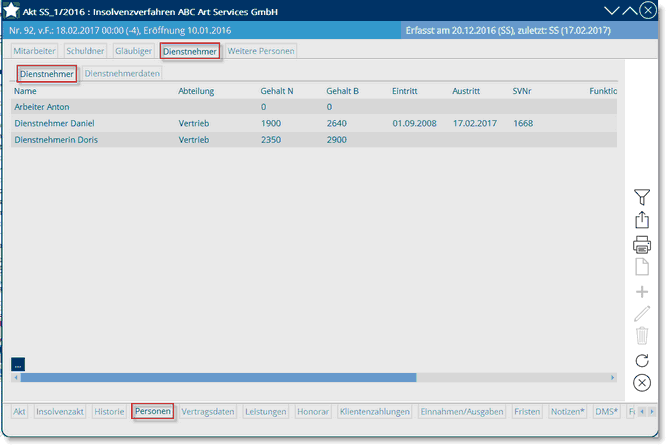Switch to the Leistungen tab
Screen dimensions: 667x446
coord(266,412)
